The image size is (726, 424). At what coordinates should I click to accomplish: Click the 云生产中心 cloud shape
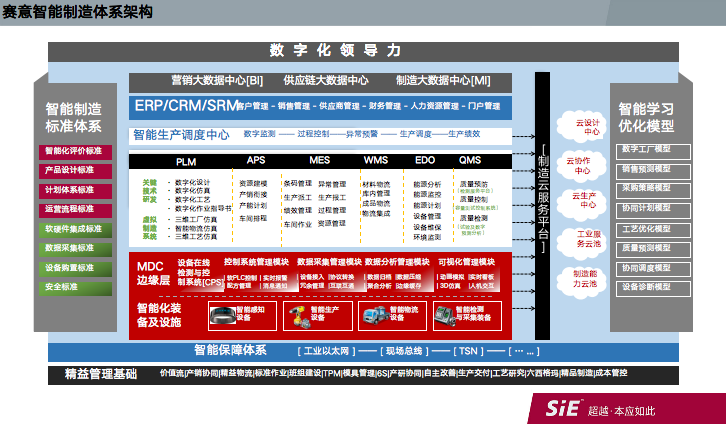click(587, 199)
